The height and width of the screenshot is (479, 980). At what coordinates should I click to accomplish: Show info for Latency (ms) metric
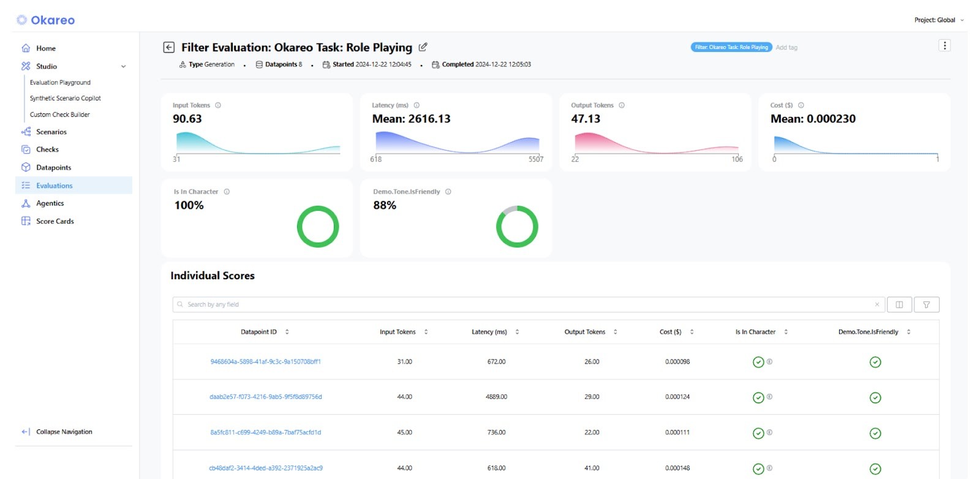[417, 105]
